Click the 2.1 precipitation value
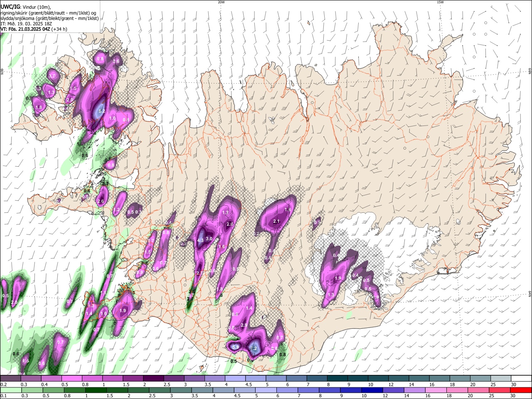 click(x=276, y=222)
